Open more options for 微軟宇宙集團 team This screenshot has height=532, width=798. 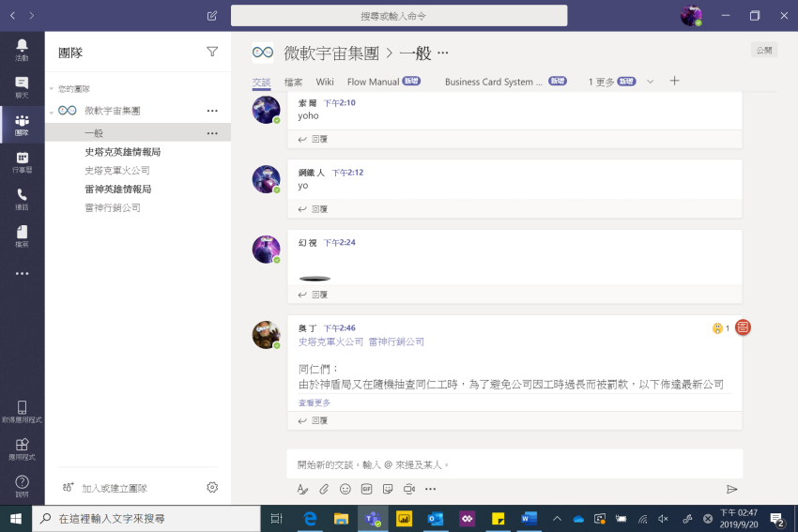point(212,111)
